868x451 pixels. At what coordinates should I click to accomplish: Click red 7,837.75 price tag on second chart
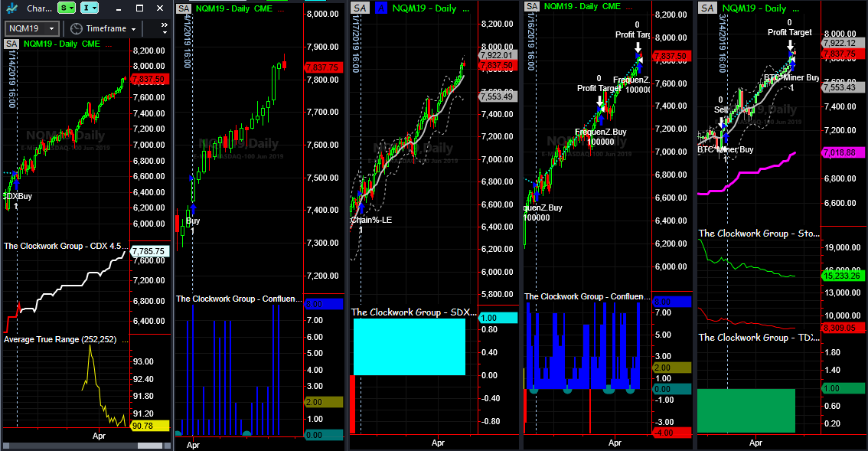323,67
